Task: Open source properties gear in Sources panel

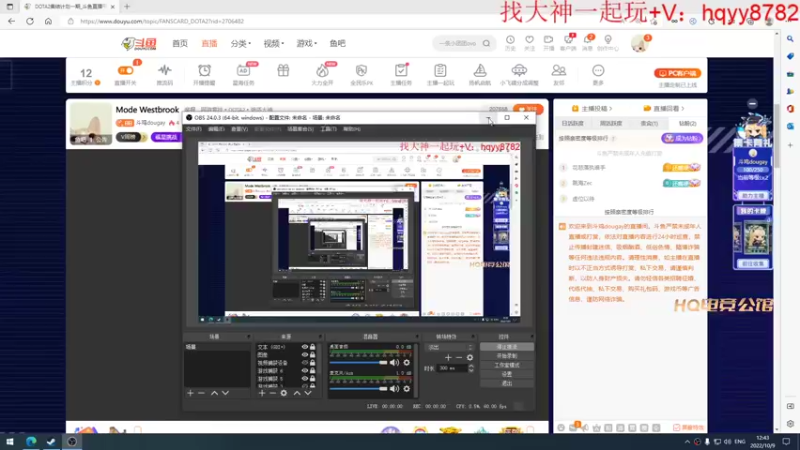Action: click(x=284, y=393)
